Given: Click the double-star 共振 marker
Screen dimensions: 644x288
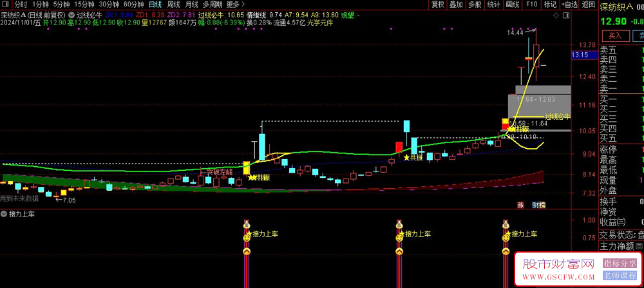Looking at the screenshot, I should tap(259, 177).
